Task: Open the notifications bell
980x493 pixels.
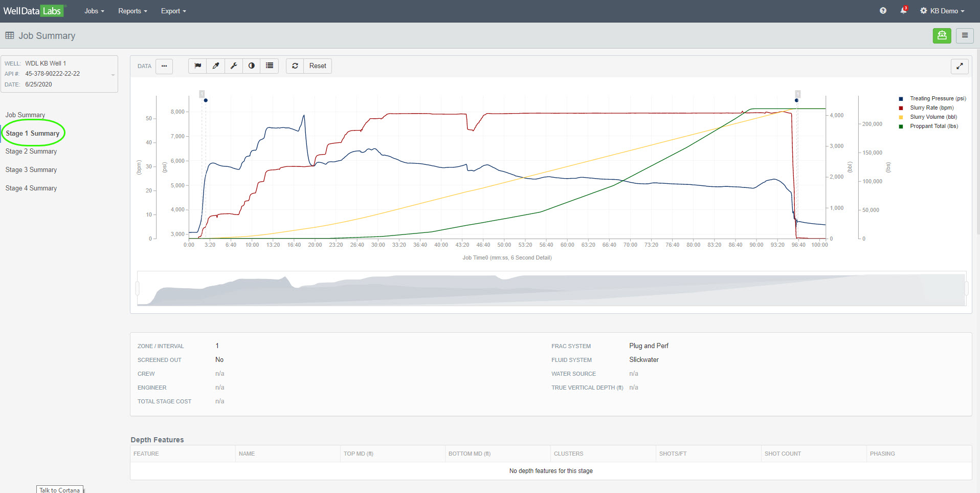Action: [x=903, y=11]
